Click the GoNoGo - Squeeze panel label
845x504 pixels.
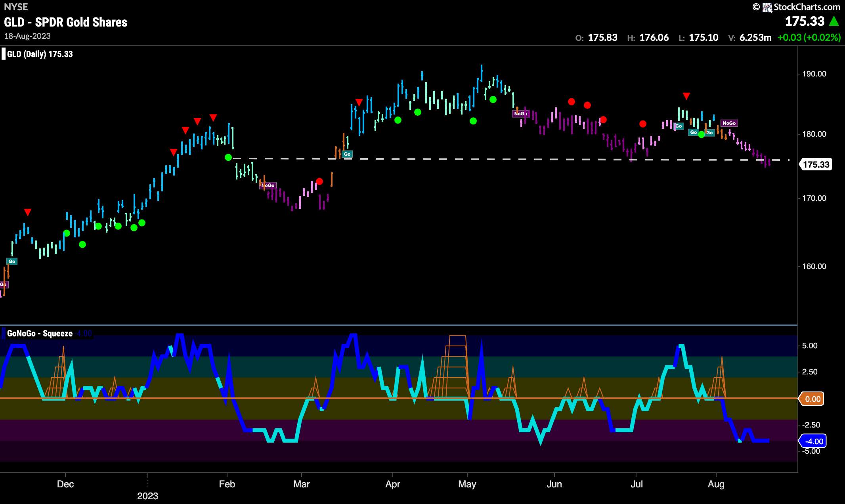[x=40, y=333]
